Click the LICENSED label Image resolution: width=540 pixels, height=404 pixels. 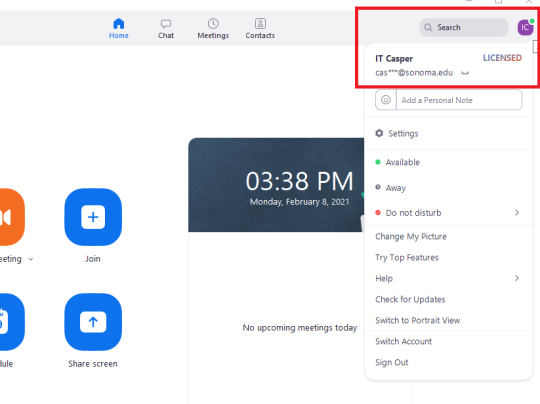tap(502, 58)
